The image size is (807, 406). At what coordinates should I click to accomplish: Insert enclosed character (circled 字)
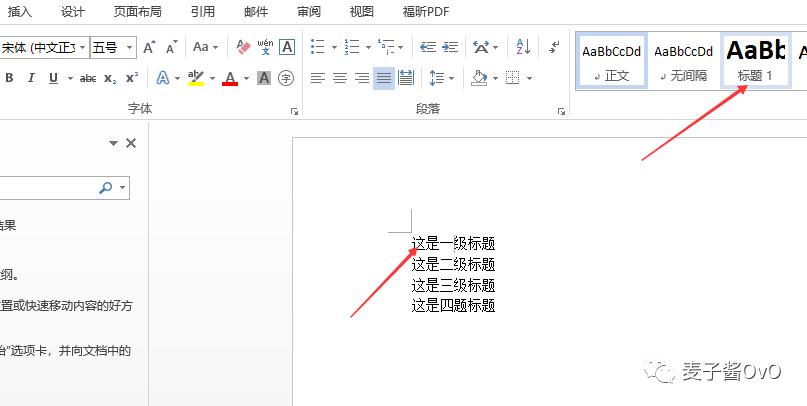click(x=286, y=78)
